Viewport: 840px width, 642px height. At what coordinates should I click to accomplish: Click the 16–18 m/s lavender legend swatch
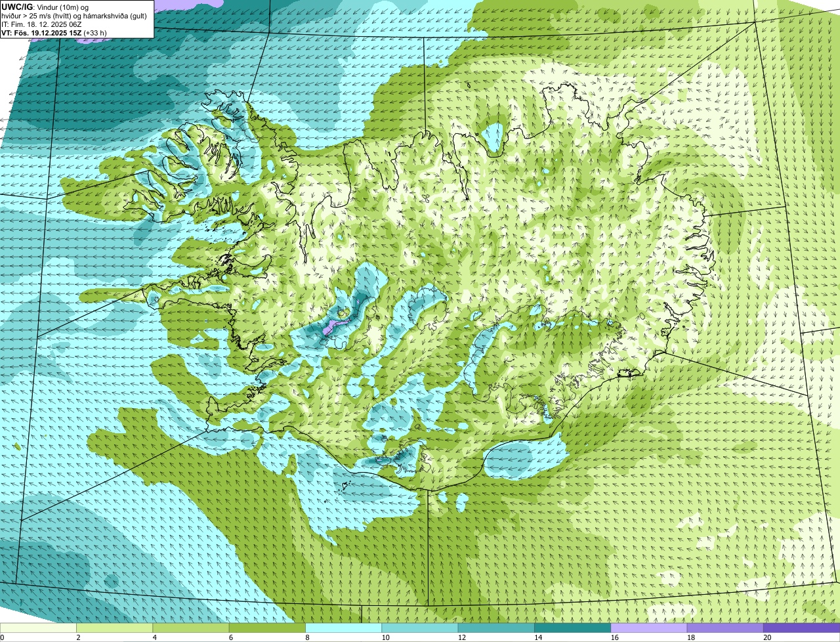coord(649,628)
